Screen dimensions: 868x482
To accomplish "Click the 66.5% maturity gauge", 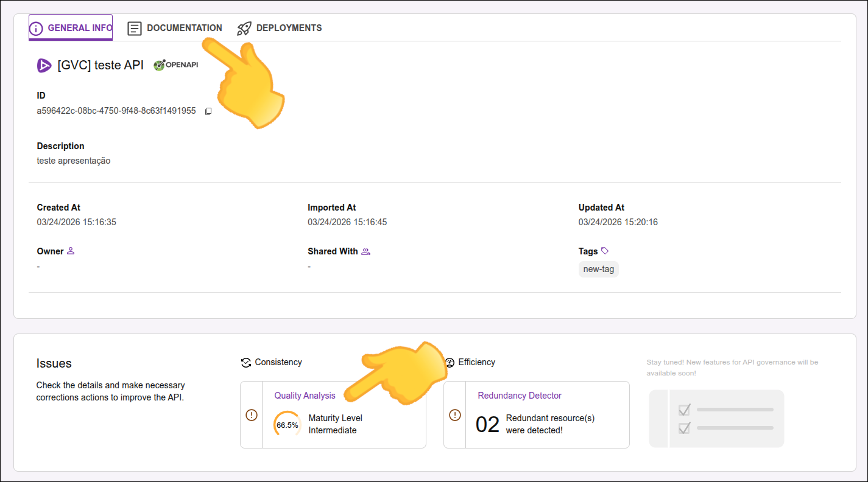I will [x=286, y=424].
